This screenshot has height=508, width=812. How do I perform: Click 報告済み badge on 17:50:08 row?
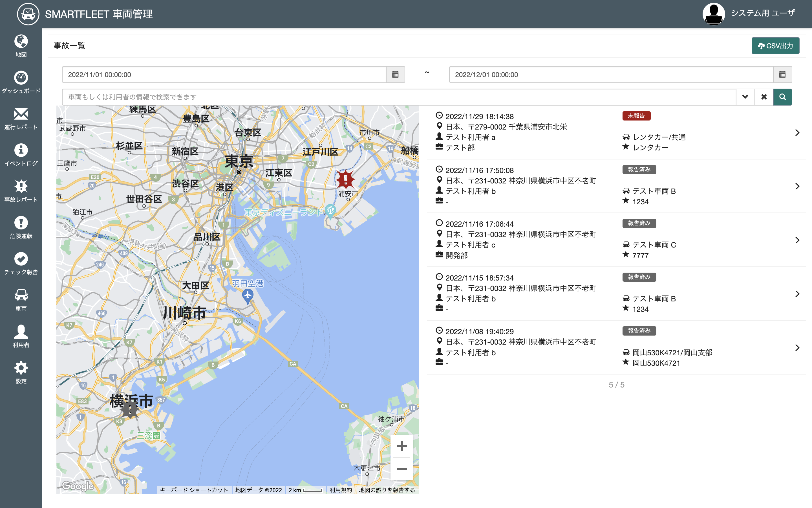tap(639, 169)
